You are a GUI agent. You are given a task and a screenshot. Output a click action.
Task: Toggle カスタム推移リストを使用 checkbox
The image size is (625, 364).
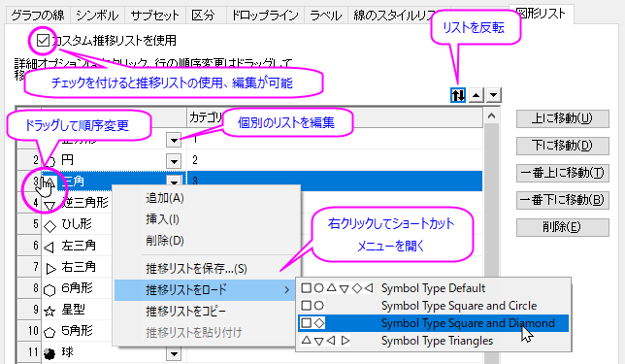click(43, 40)
